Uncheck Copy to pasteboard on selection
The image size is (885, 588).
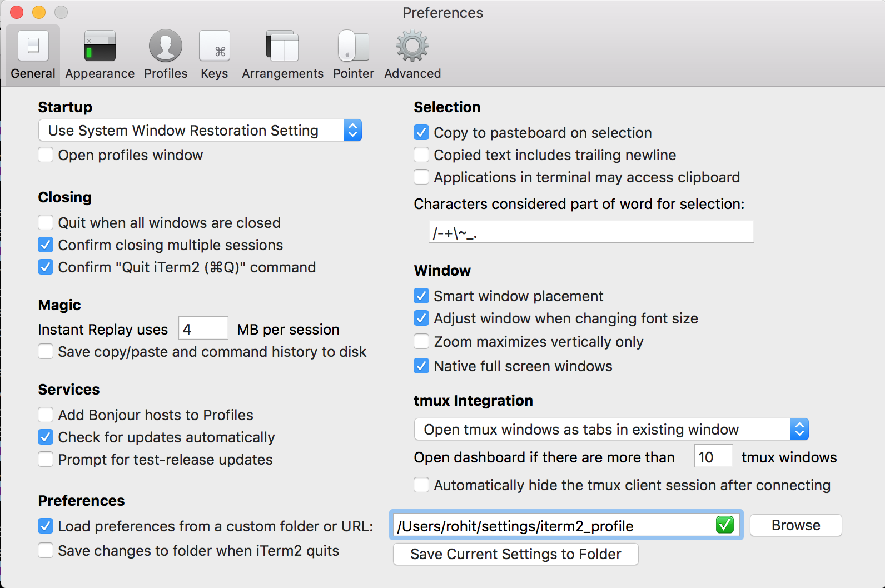coord(421,132)
